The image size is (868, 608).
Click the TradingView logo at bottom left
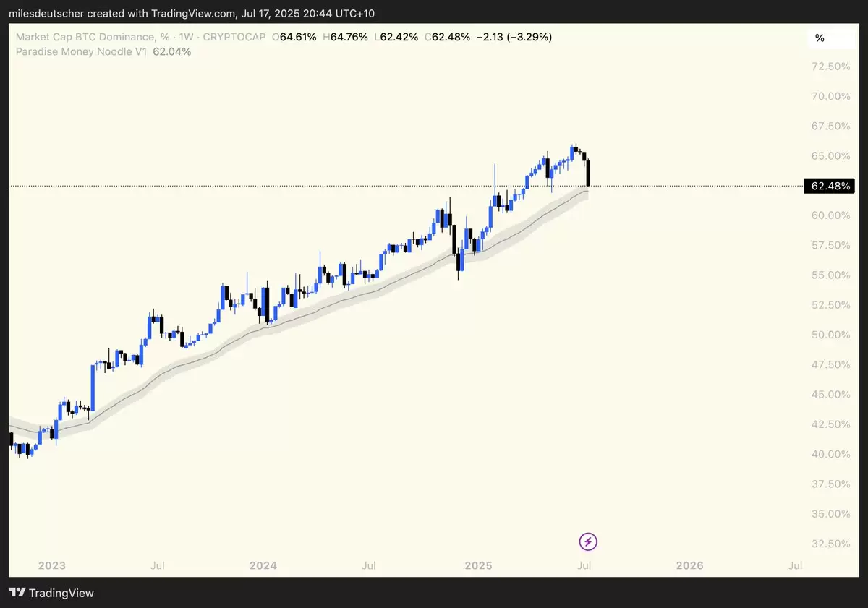[x=51, y=593]
